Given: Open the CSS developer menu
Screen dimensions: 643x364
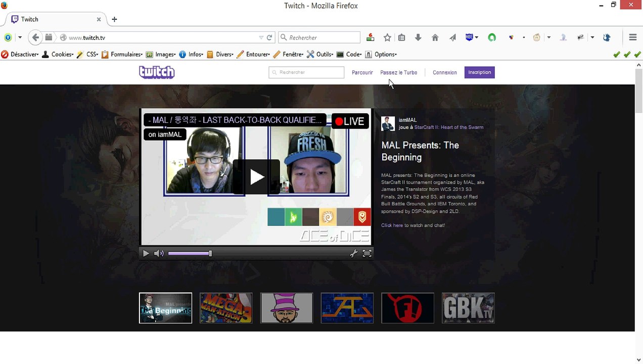Looking at the screenshot, I should [87, 54].
